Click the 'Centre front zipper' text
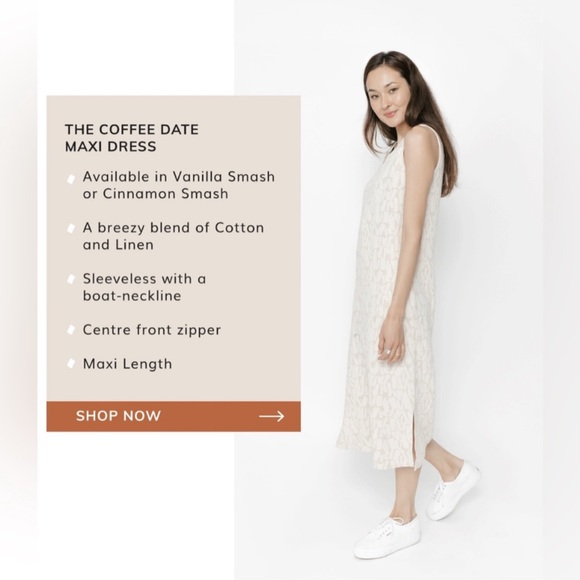580x580 pixels. 152,330
